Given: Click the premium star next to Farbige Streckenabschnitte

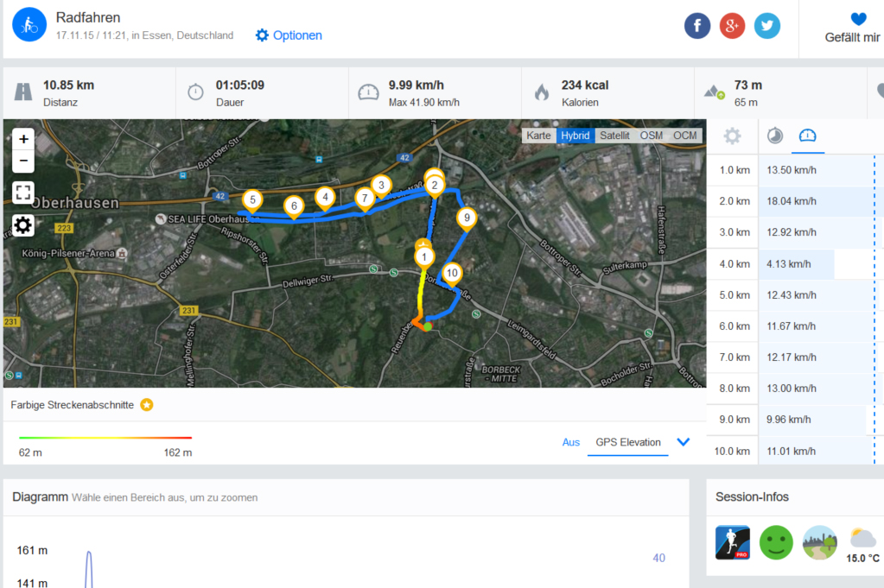Looking at the screenshot, I should tap(147, 405).
